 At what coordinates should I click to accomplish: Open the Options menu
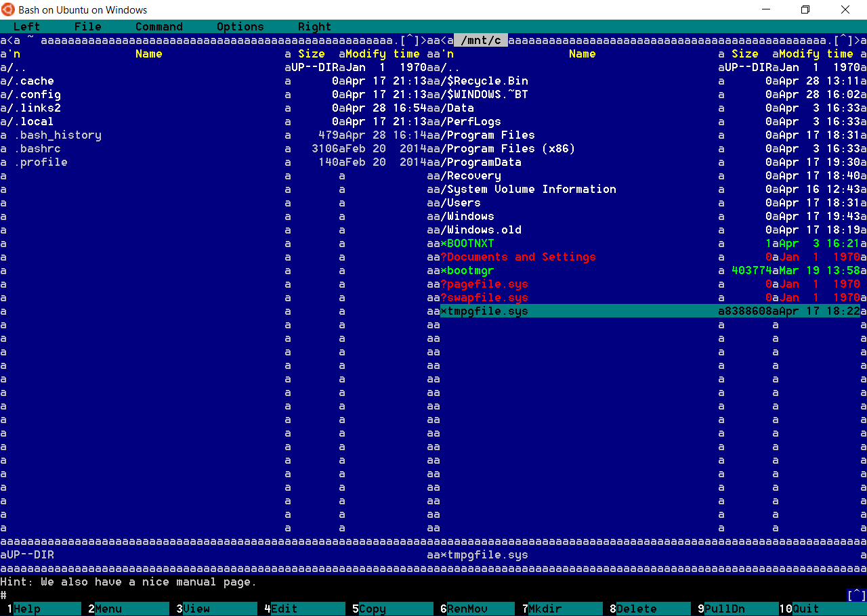(240, 27)
